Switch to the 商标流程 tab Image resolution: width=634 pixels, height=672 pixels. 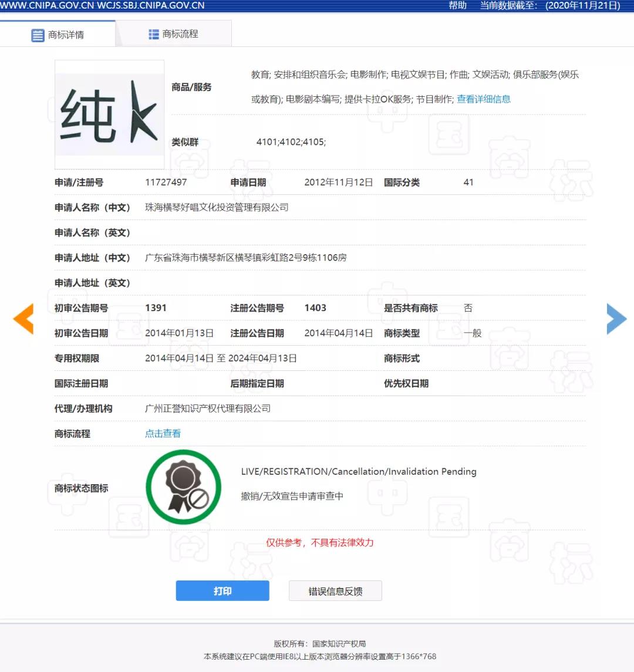coord(173,34)
